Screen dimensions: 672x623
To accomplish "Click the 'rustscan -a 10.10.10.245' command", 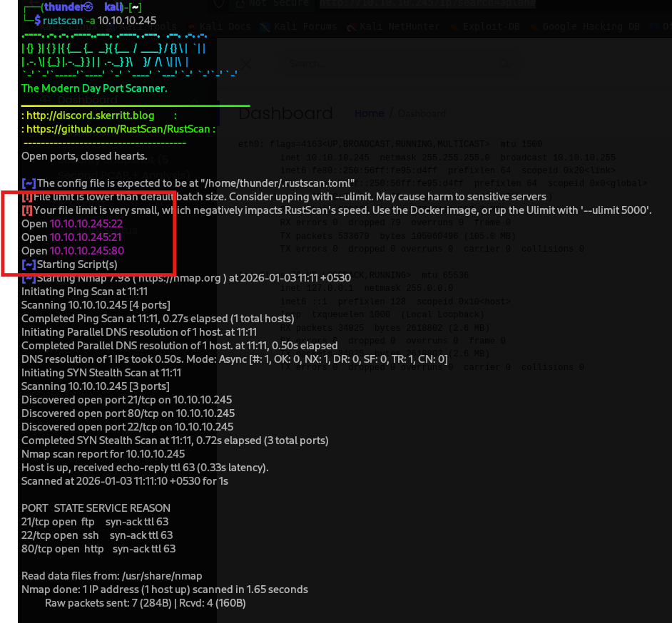I will click(x=99, y=21).
